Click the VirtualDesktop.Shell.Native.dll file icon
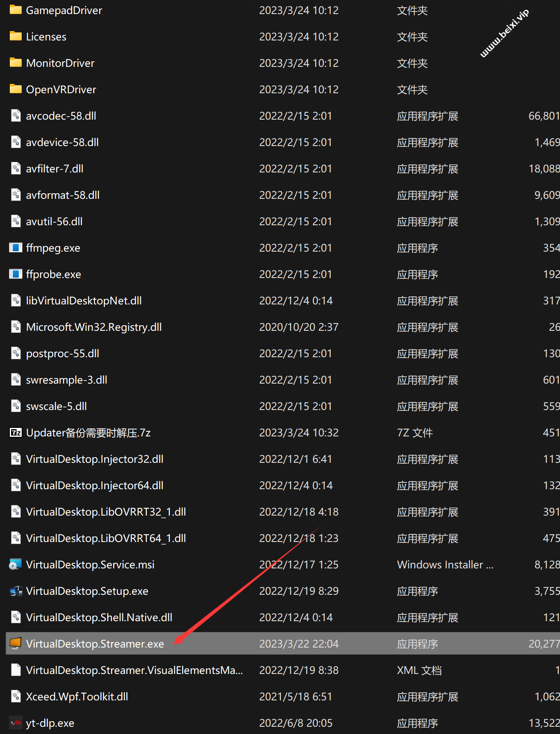 tap(16, 617)
